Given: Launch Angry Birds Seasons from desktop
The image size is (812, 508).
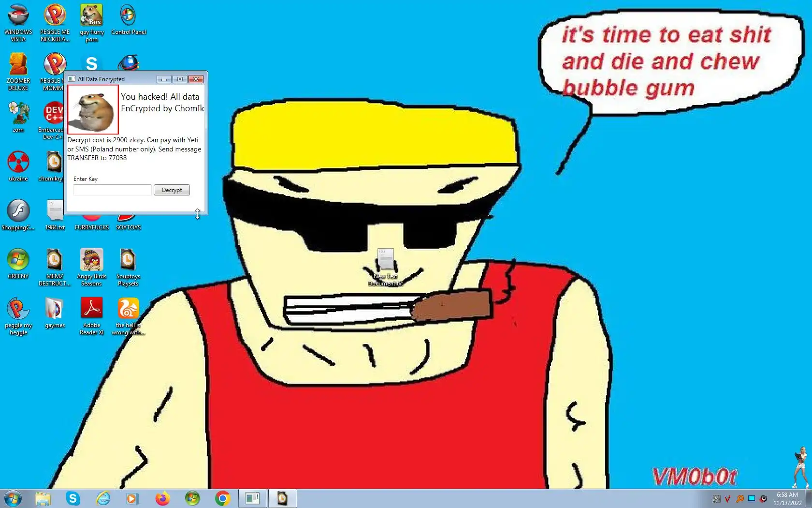Looking at the screenshot, I should 91,267.
